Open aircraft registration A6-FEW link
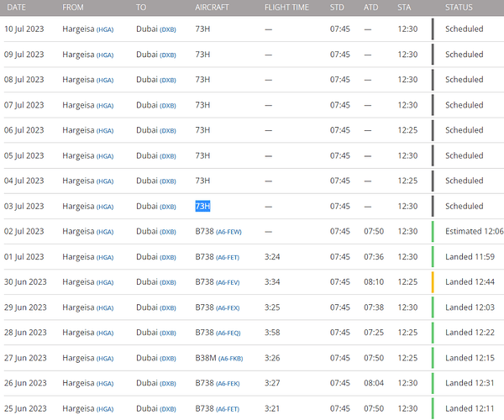The width and height of the screenshot is (504, 420). point(231,232)
